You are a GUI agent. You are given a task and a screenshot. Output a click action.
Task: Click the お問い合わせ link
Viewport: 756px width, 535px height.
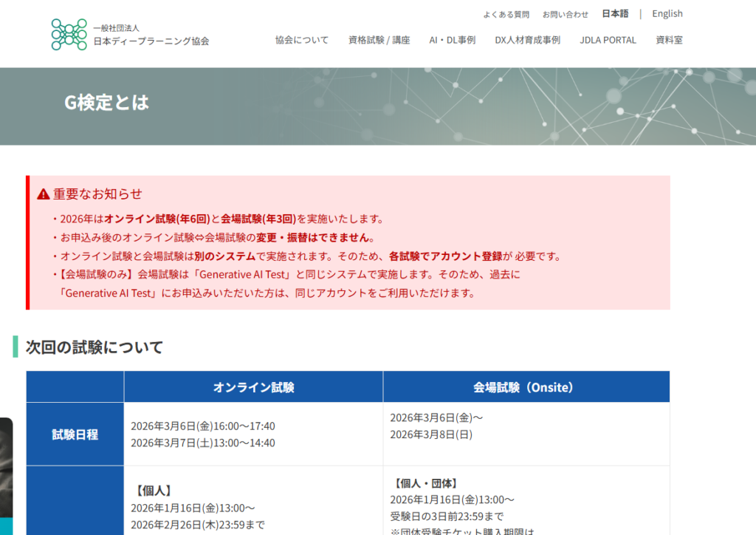click(566, 14)
